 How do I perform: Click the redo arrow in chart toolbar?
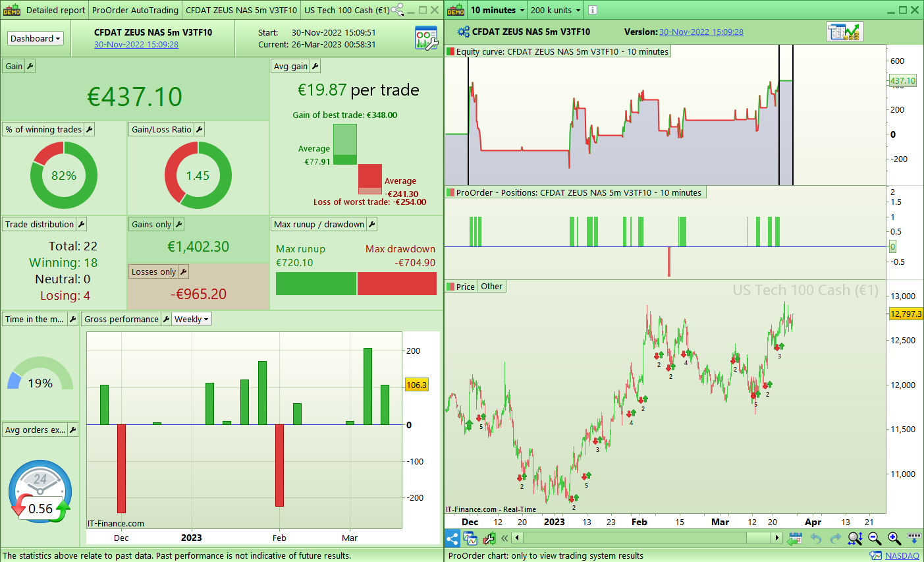(x=836, y=538)
